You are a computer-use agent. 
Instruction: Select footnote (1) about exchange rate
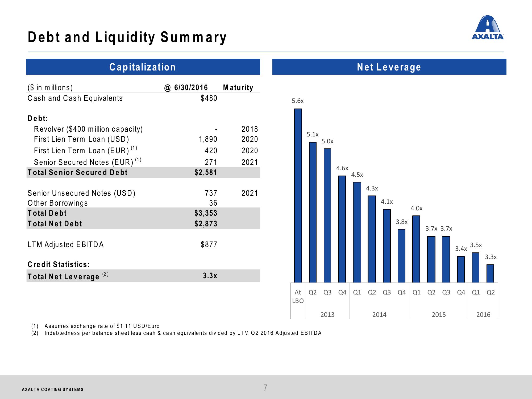point(95,326)
